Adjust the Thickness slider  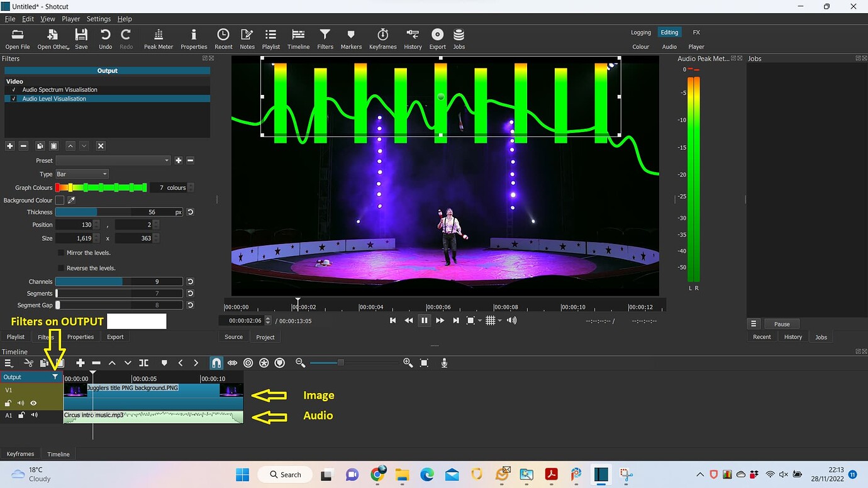(x=120, y=212)
